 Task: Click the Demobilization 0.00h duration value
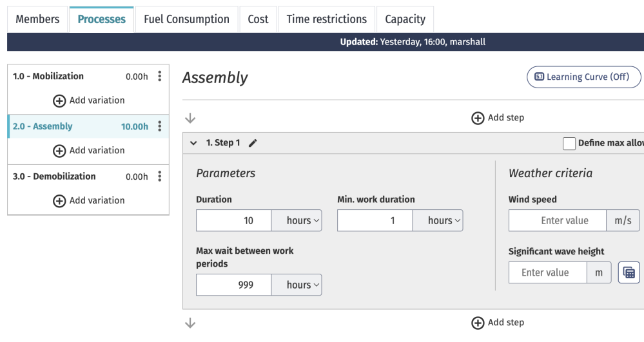coord(137,177)
